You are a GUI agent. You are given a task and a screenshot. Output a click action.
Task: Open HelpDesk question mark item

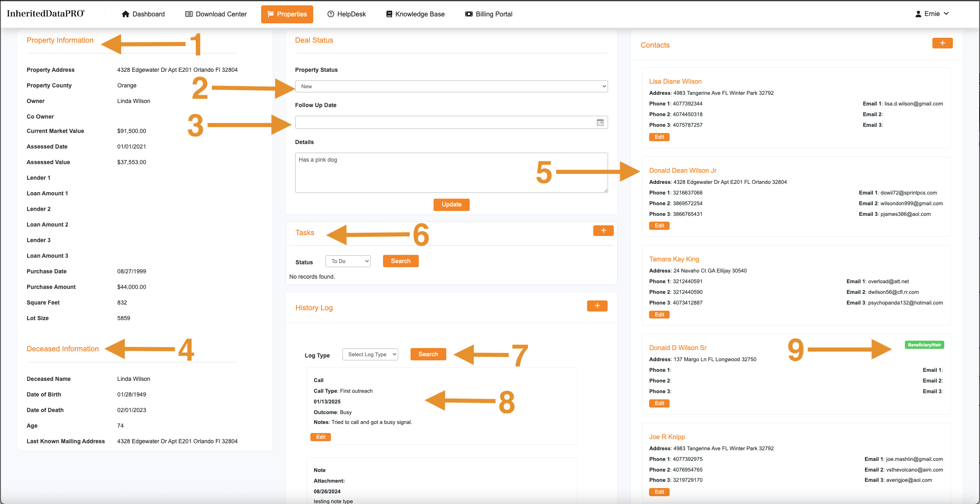pos(347,14)
